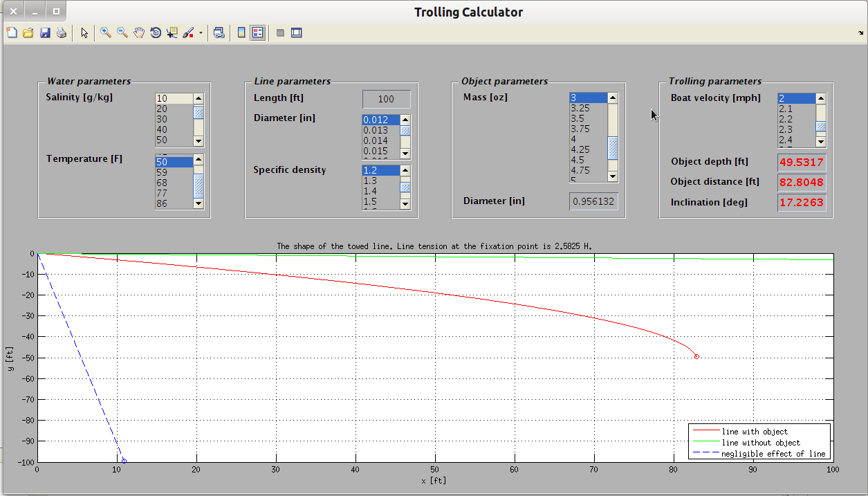Click the specific density list down arrow
The height and width of the screenshot is (496, 868).
405,204
